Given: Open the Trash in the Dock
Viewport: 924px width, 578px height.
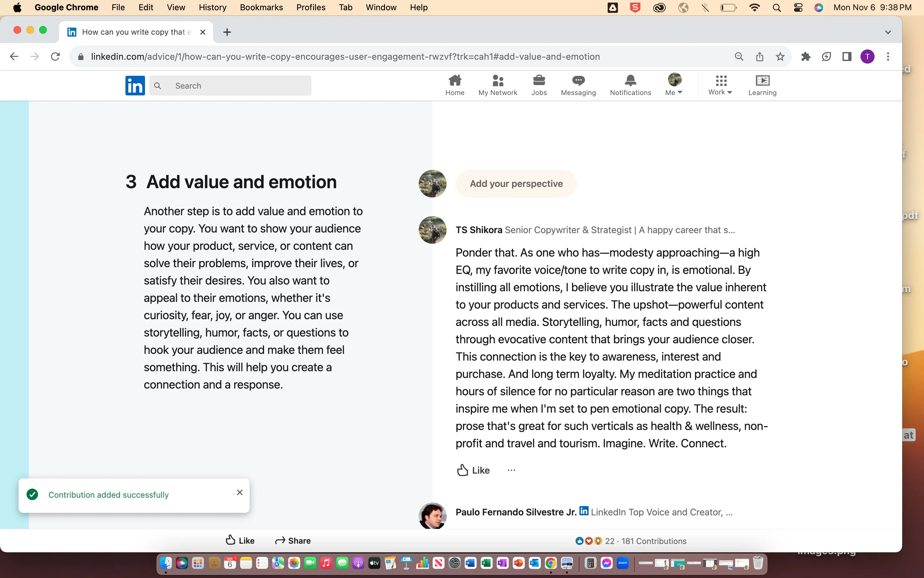Looking at the screenshot, I should 758,563.
